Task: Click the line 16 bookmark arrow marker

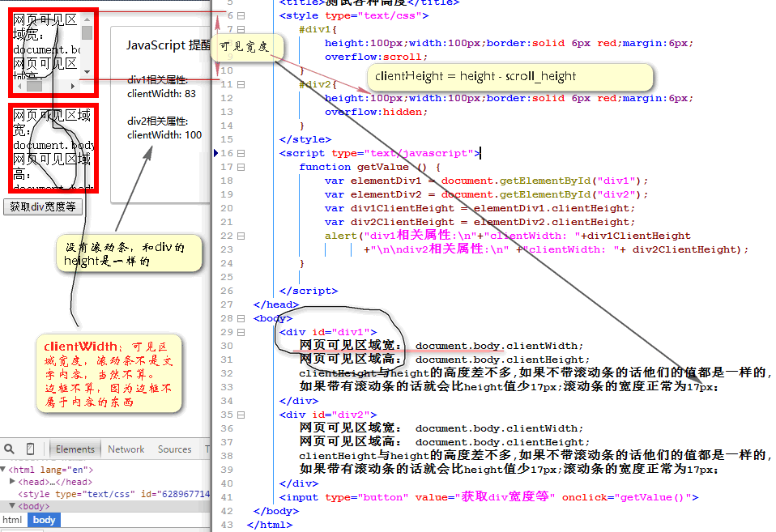Action: [x=215, y=153]
